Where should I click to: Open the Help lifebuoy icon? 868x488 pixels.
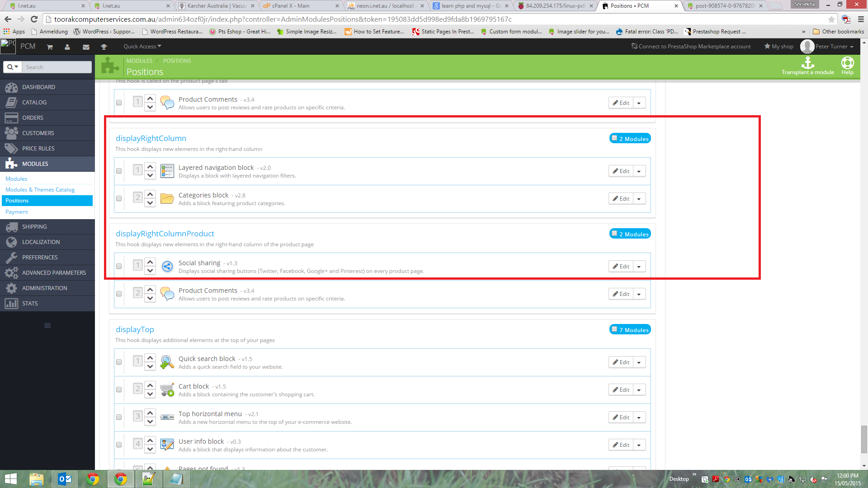[x=847, y=63]
